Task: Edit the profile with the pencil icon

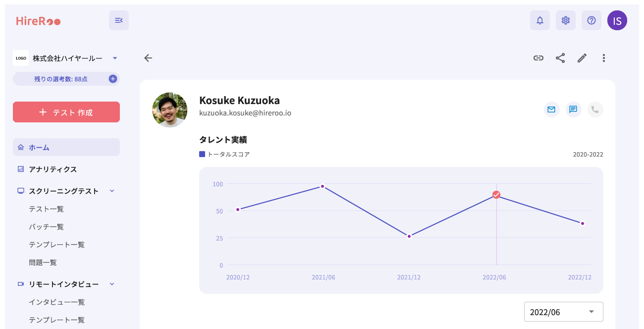Action: [582, 58]
